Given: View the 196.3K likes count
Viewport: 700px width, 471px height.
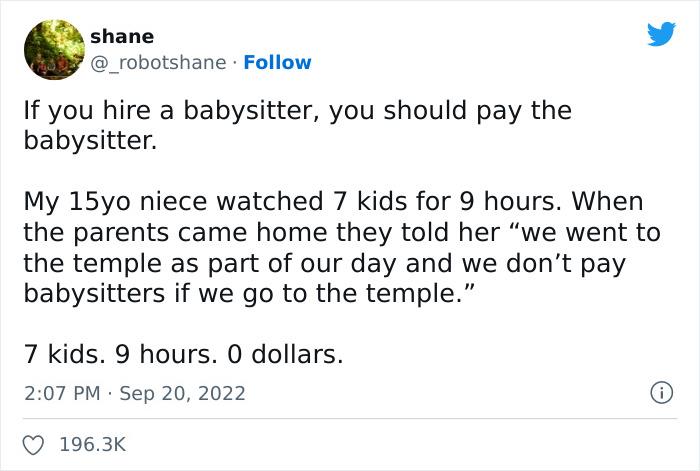Looking at the screenshot, I should pyautogui.click(x=93, y=445).
